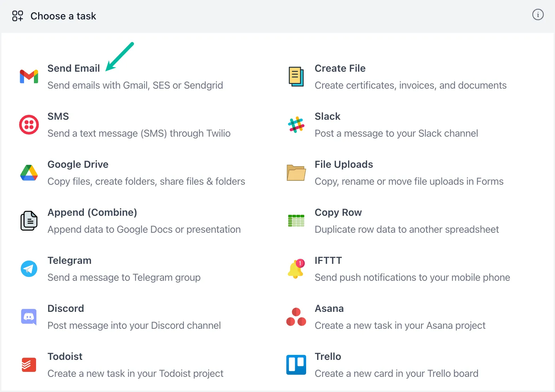Click the IFTTT notification bell icon
The height and width of the screenshot is (392, 555).
point(296,269)
